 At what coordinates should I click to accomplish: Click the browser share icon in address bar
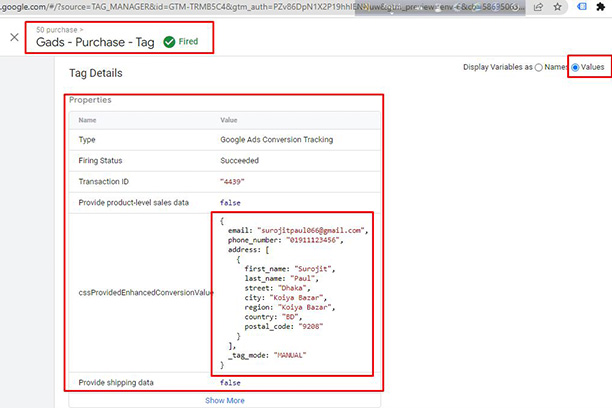tap(538, 7)
